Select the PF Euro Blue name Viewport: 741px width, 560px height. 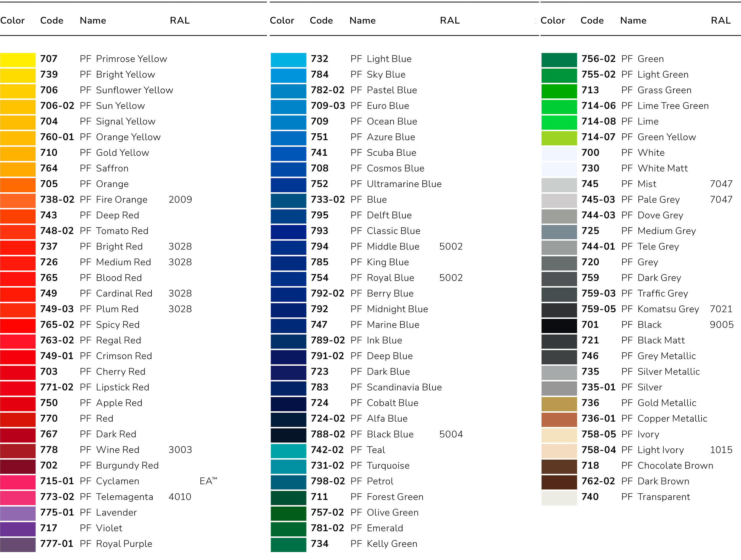point(380,106)
